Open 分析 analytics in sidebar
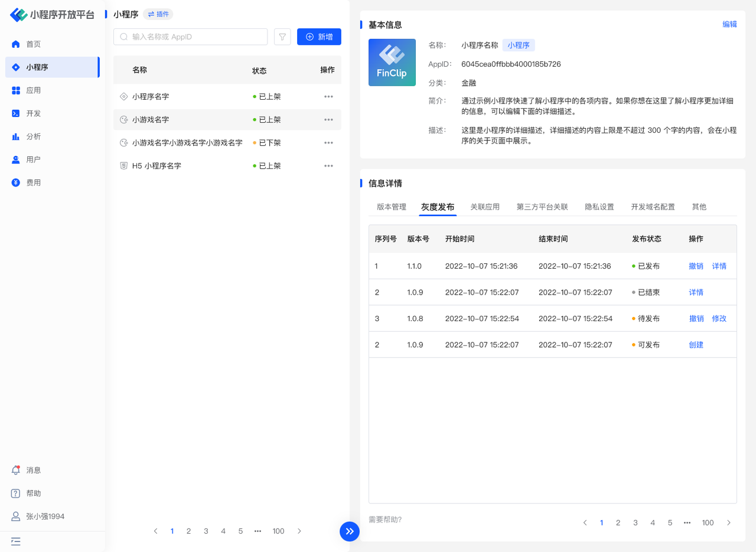Viewport: 756px width, 552px height. [x=34, y=136]
